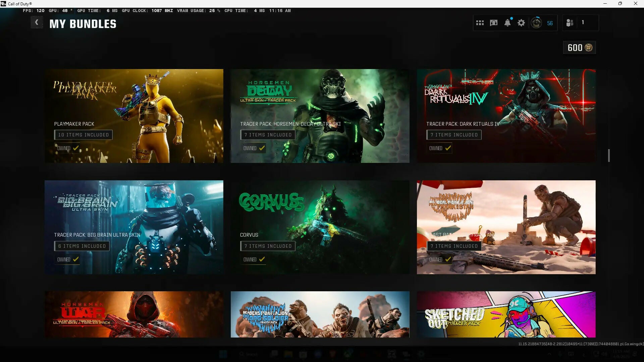Click the Big Brain 6 Items Included badge
This screenshot has width=644, height=362.
82,246
